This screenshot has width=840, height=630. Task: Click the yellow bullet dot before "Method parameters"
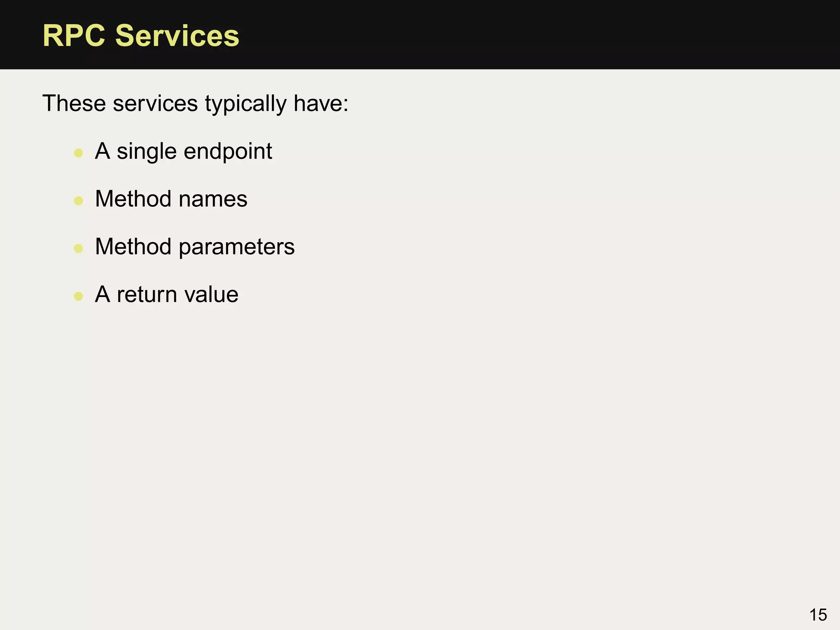click(78, 248)
